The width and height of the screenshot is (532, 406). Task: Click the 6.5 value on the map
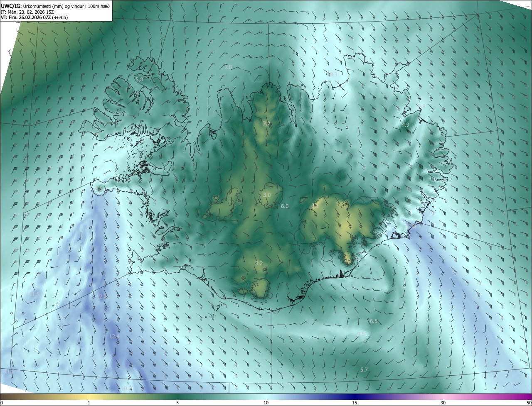374,321
